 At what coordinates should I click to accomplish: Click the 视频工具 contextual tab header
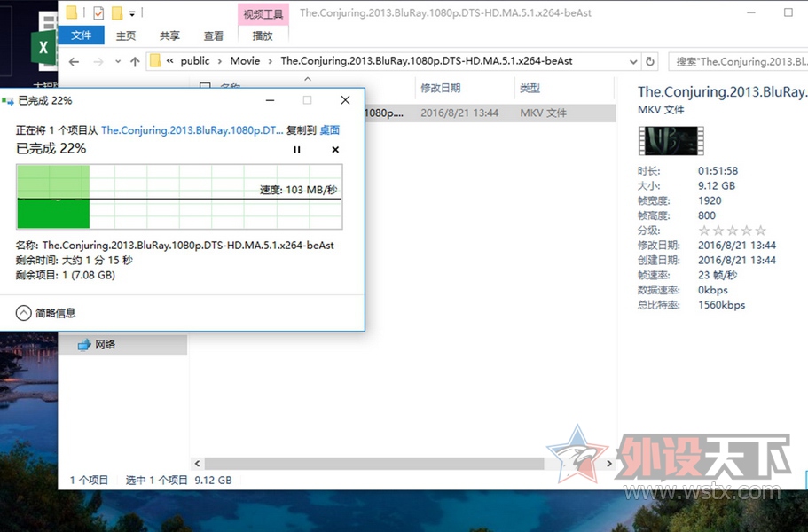(263, 14)
